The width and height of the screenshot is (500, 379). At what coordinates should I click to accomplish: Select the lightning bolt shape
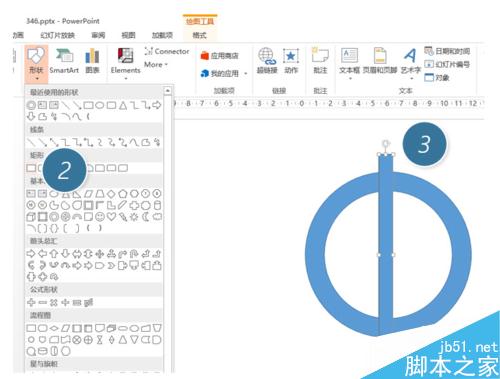click(123, 217)
